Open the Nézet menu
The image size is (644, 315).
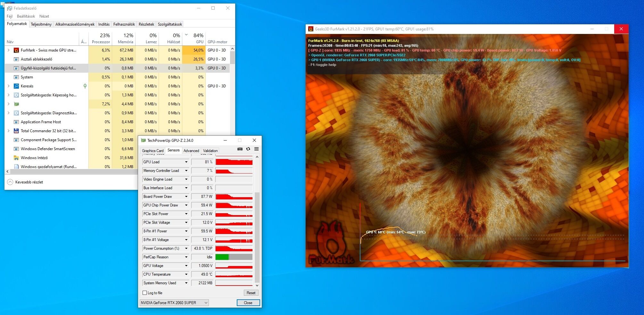pos(44,16)
